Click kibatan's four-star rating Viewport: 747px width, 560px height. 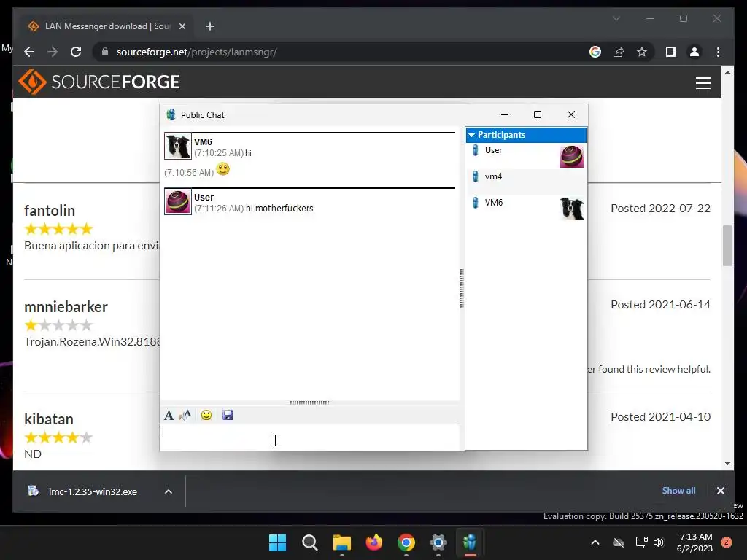tap(58, 437)
